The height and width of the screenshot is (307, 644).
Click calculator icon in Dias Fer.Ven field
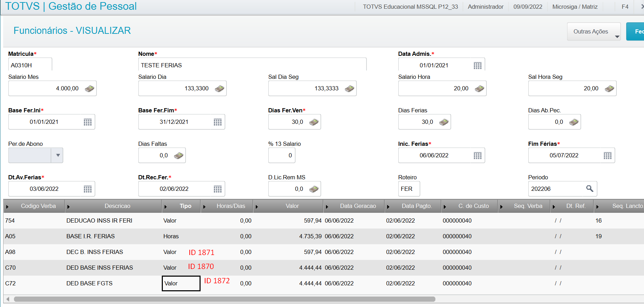click(x=314, y=122)
